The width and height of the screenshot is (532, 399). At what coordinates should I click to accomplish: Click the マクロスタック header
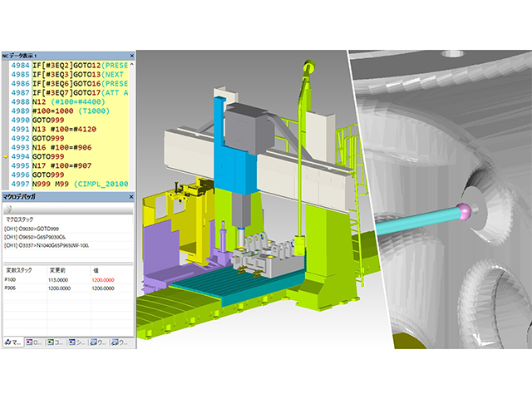click(20, 219)
